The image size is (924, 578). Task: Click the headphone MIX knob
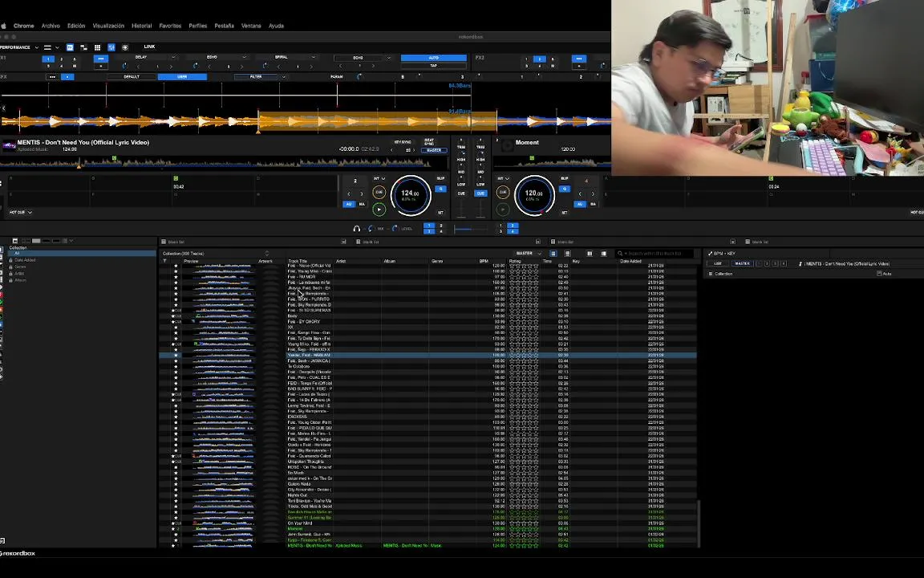coord(371,228)
